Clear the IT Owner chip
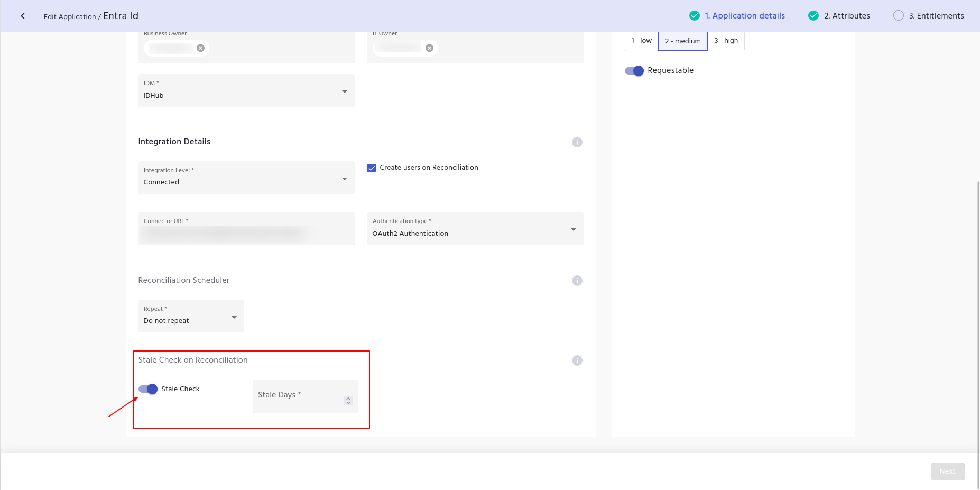The image size is (980, 490). pos(429,48)
